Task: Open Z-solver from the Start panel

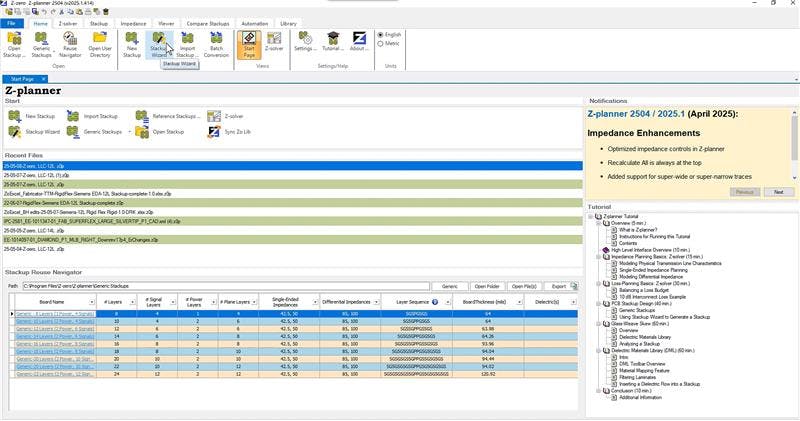Action: click(225, 116)
